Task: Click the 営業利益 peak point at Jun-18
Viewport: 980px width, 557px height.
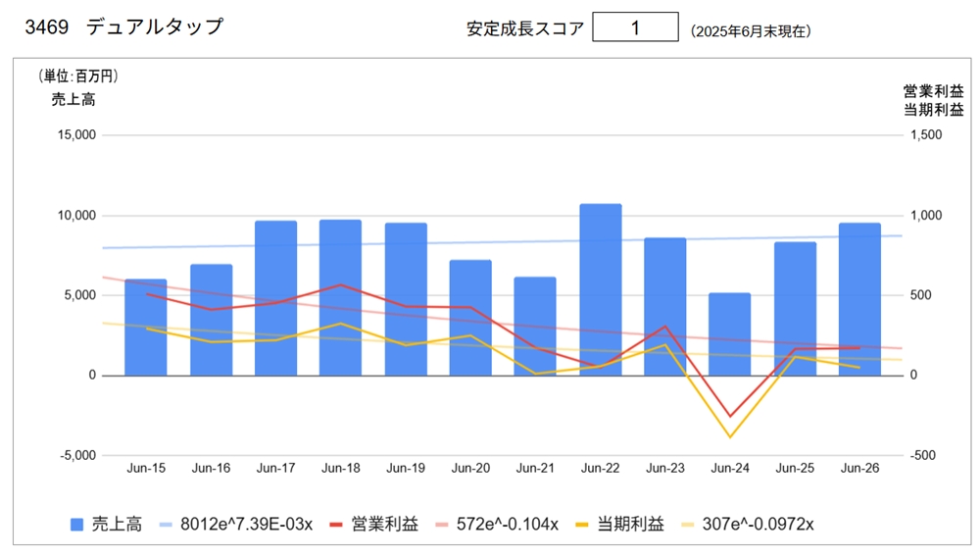Action: (x=340, y=285)
